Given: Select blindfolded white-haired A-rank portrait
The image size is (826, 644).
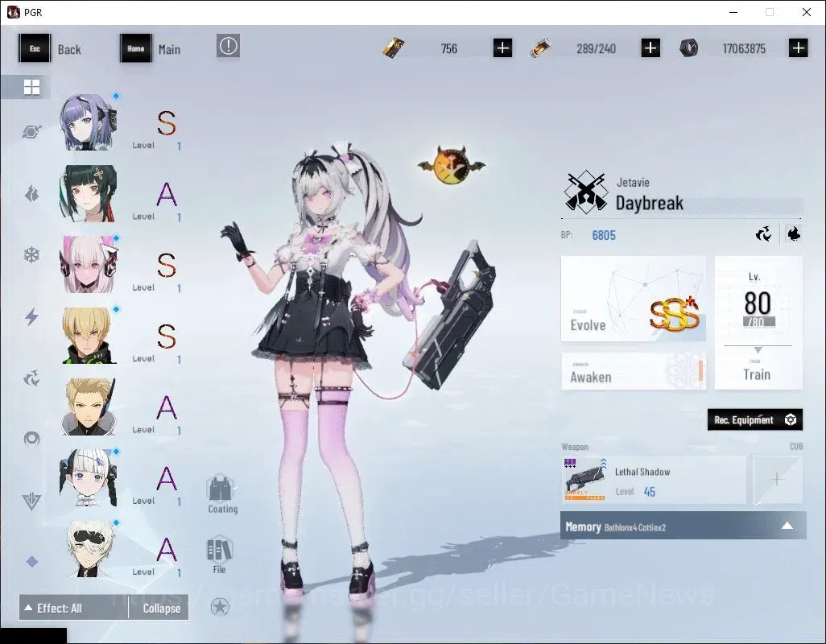Looking at the screenshot, I should pos(88,549).
